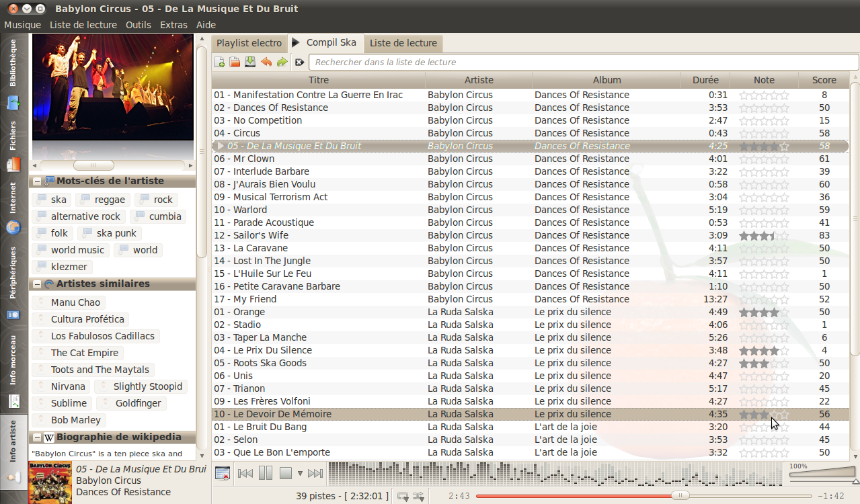
Task: Select the Compil Ska tab
Action: (325, 42)
